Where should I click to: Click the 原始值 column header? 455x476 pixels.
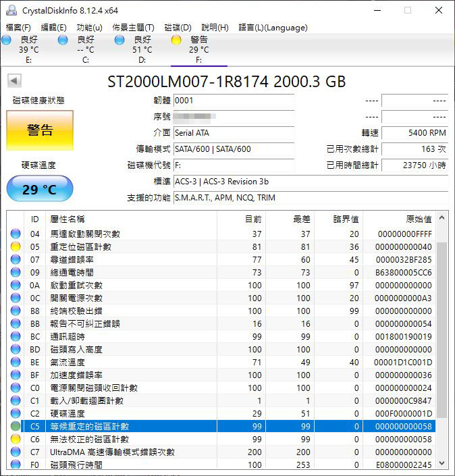pos(418,219)
